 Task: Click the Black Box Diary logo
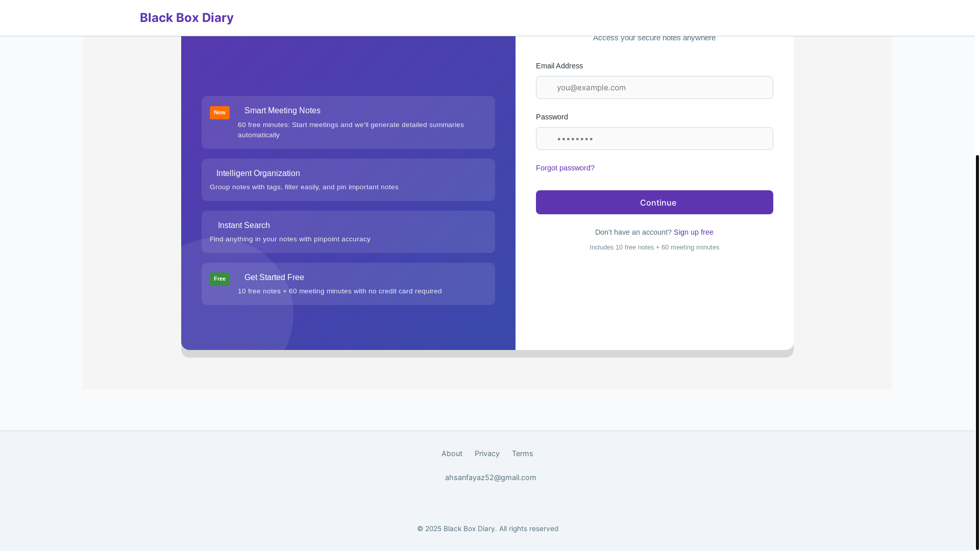[x=187, y=17]
